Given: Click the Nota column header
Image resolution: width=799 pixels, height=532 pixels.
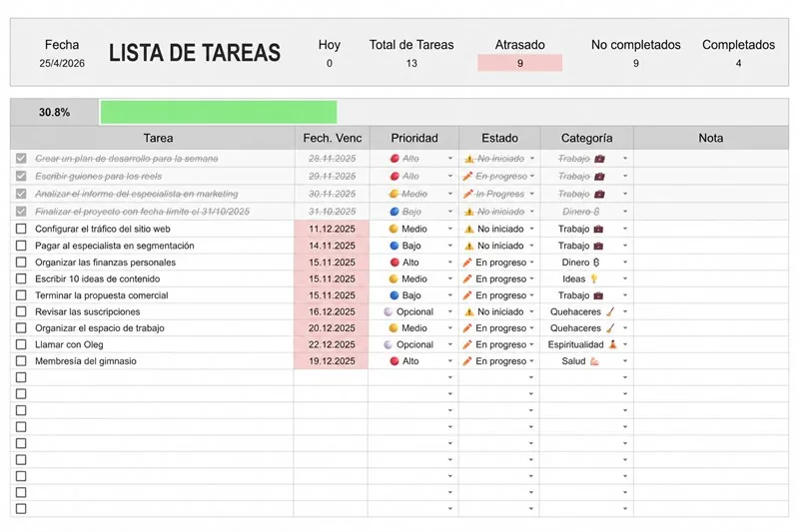Looking at the screenshot, I should coord(711,138).
